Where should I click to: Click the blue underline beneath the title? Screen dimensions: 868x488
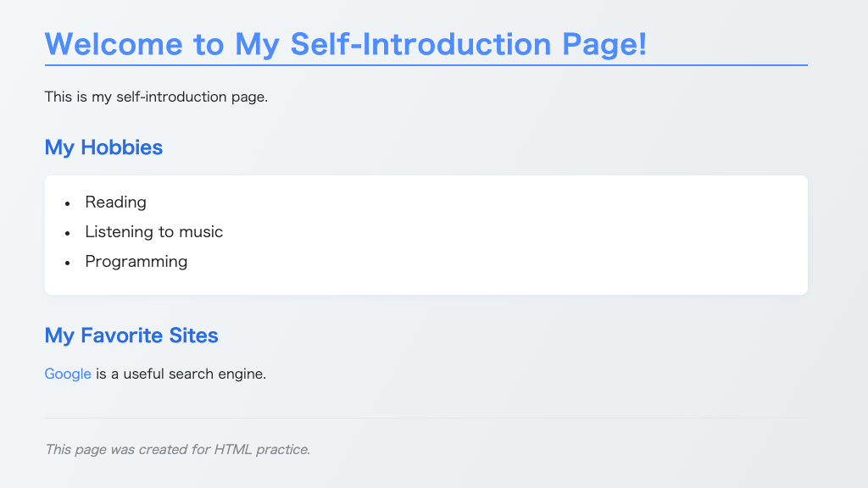coord(426,64)
